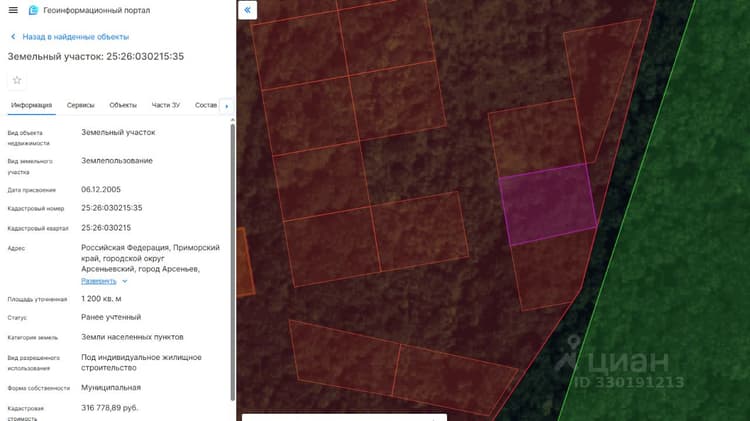
Task: Collapse side panel with double-chevron button
Action: point(247,10)
